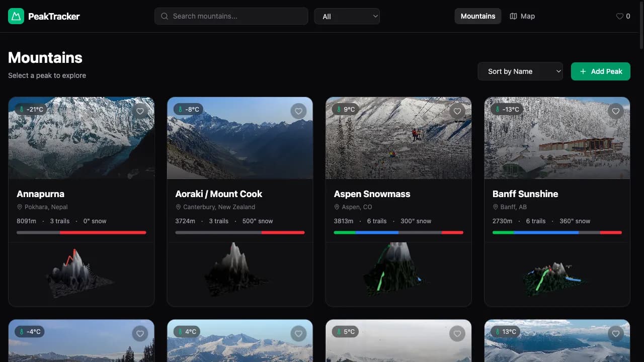Click the Aoraki / Mount Cook photo
Viewport: 644px width, 362px height.
[x=240, y=138]
